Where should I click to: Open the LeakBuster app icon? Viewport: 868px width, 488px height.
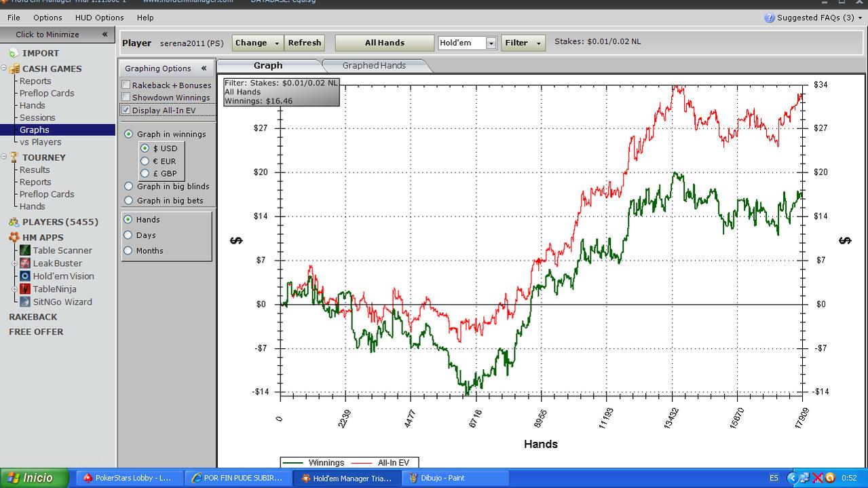(25, 263)
